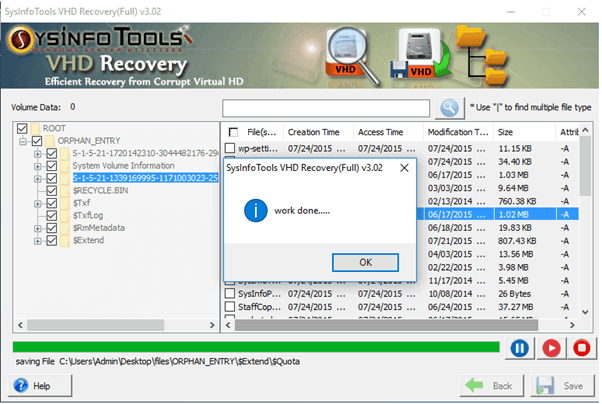Check the wp-setti... file checkbox
Viewport: 602px width, 404px height.
coord(230,148)
